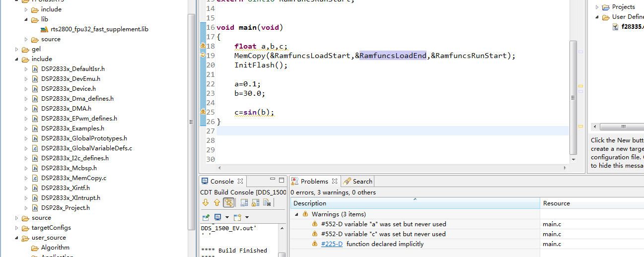Open Display Selected Console dropdown arrow
Viewport: 644px width, 257px height.
(x=227, y=217)
